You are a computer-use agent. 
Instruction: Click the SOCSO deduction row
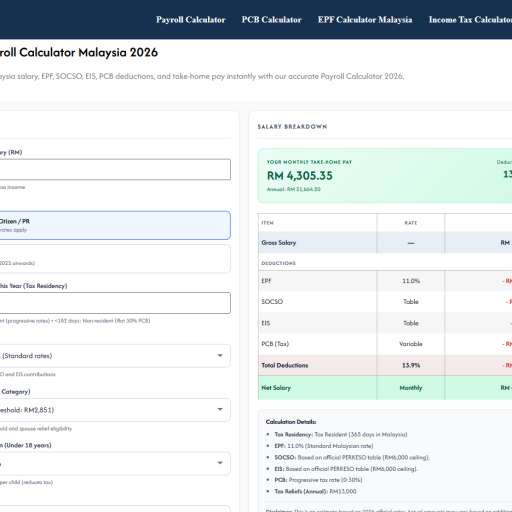pos(385,302)
